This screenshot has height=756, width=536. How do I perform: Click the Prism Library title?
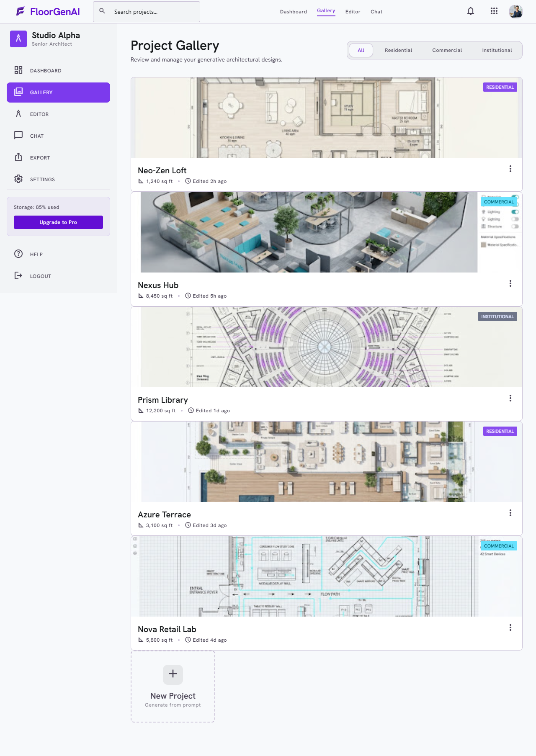coord(162,400)
